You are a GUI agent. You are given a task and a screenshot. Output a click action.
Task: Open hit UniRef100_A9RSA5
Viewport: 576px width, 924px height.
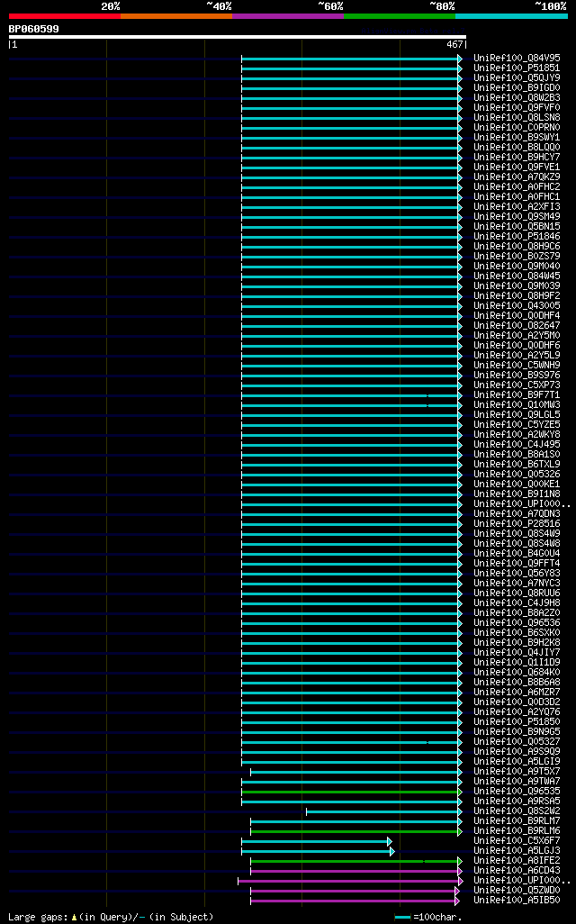point(517,802)
